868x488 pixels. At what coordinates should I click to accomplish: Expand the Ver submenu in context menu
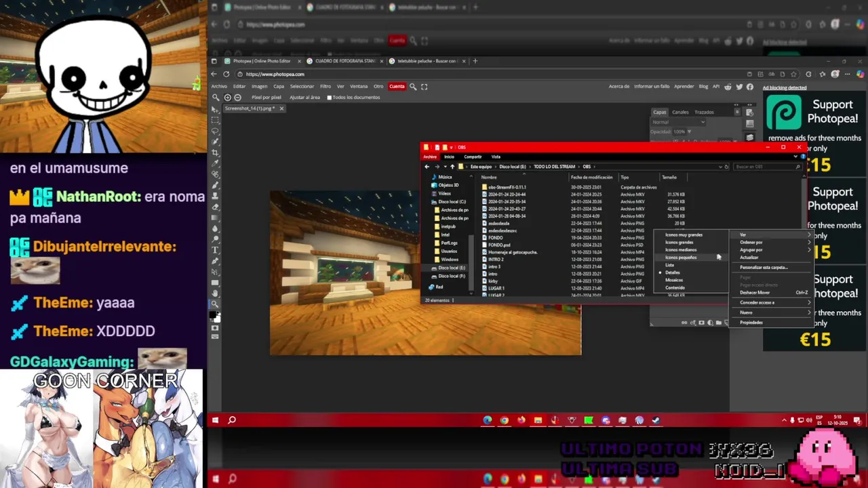point(771,235)
